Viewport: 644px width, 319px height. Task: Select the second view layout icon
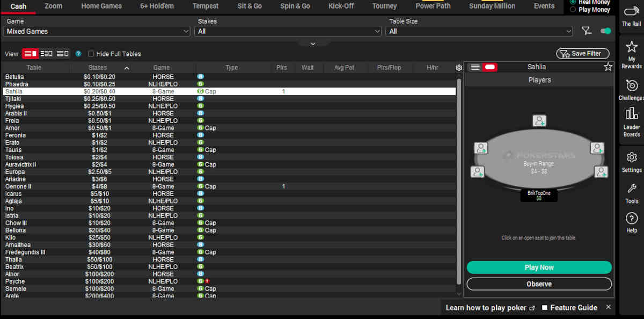click(x=47, y=54)
